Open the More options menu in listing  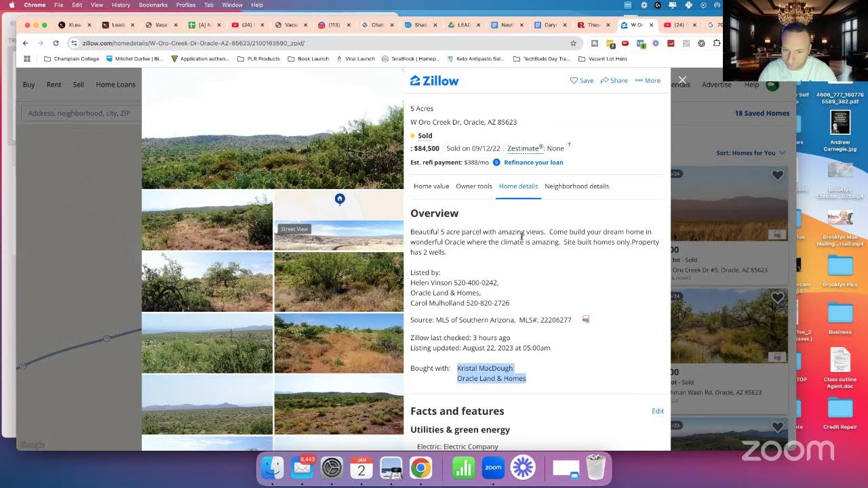tap(648, 81)
